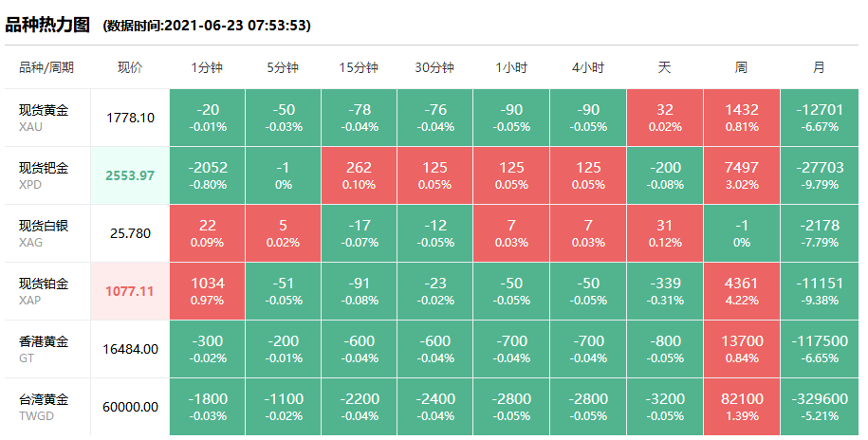
Task: Click the 品种热力图 title heading
Action: click(47, 25)
